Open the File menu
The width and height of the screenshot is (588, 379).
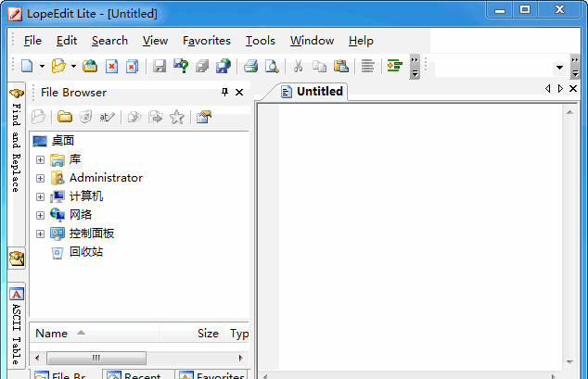[32, 41]
